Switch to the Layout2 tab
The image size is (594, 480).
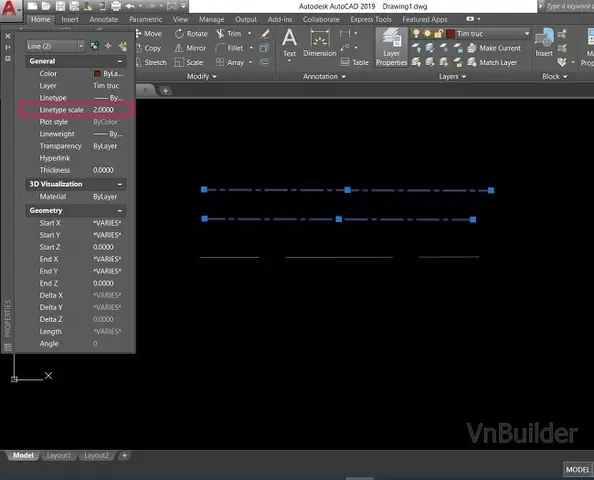[96, 455]
